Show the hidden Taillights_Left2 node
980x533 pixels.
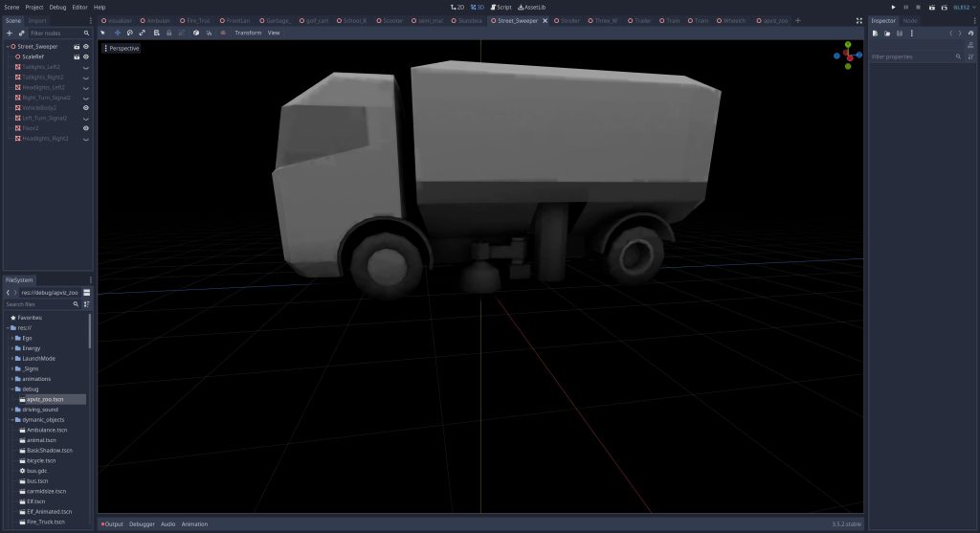86,67
